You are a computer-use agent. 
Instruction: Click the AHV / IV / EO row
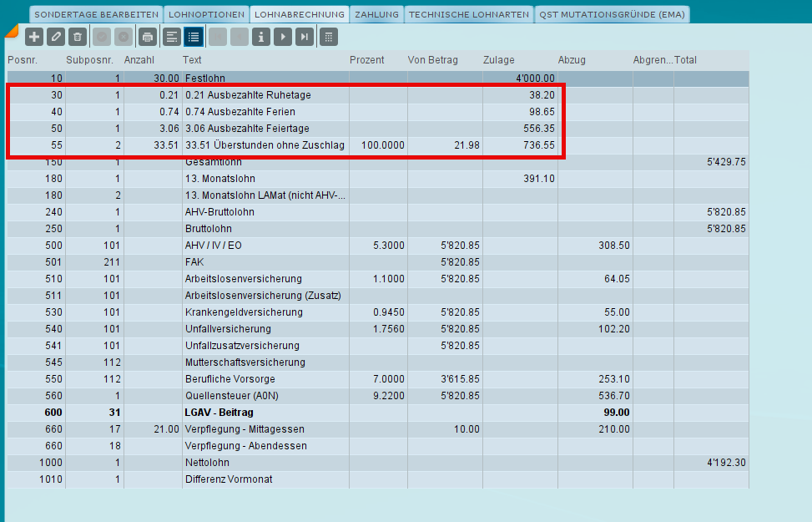tap(377, 246)
